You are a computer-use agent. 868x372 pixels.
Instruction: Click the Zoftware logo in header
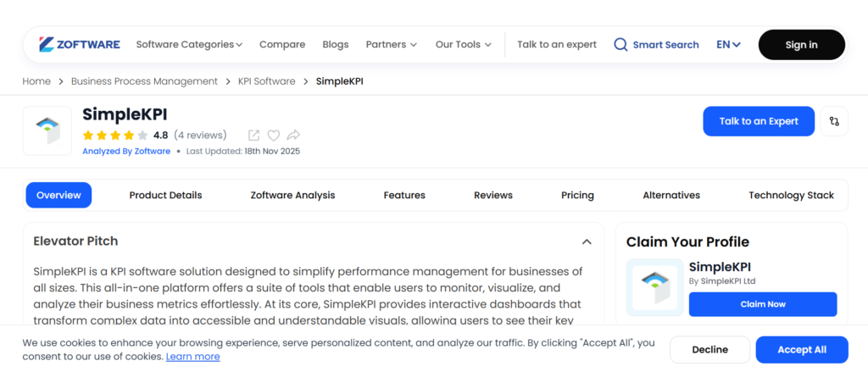click(80, 45)
